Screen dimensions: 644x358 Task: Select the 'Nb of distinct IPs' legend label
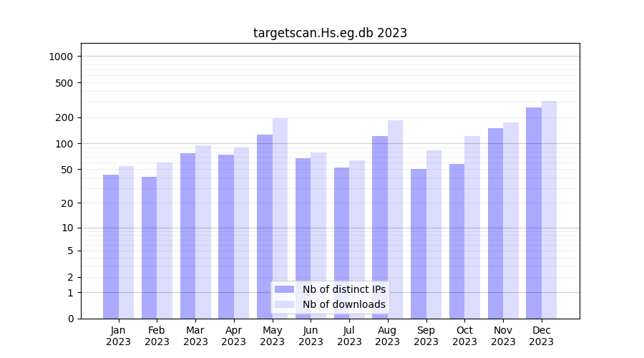pyautogui.click(x=343, y=289)
